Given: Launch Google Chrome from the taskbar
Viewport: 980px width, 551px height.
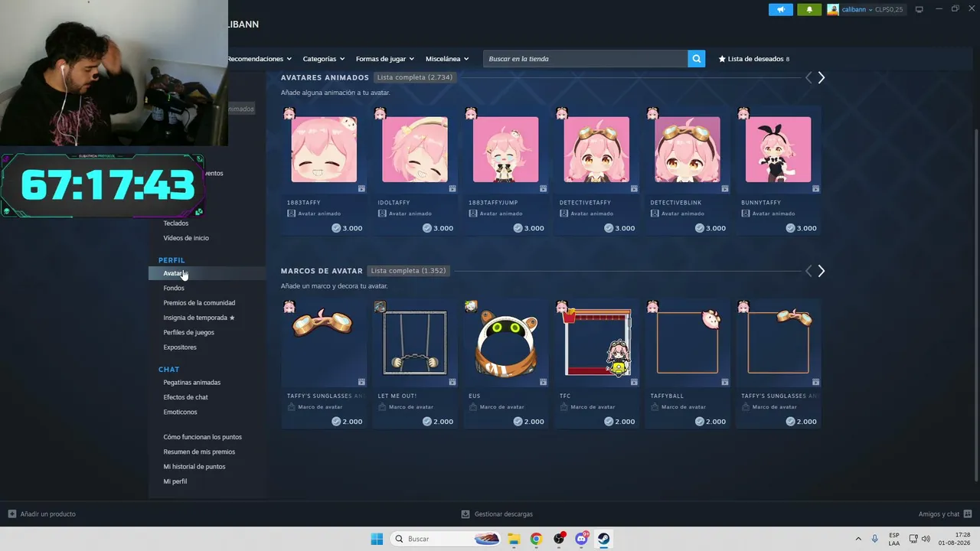Looking at the screenshot, I should (536, 539).
